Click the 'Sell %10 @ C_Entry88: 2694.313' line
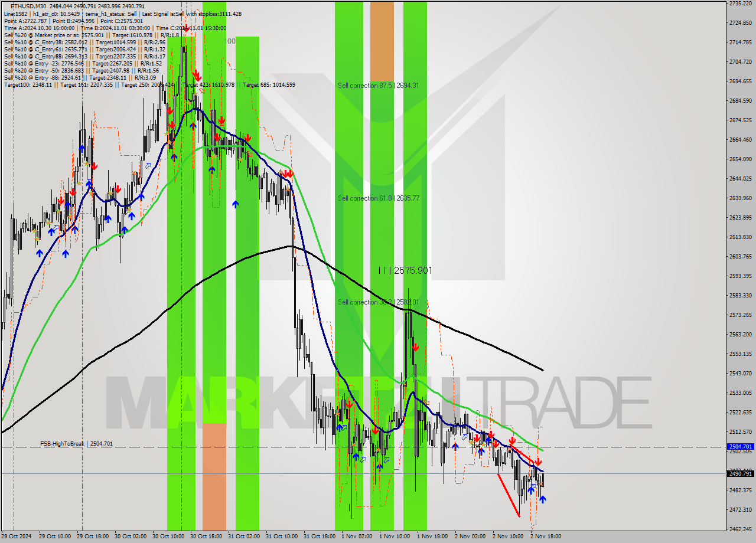Screen dimensions: 756x543 tap(84, 56)
